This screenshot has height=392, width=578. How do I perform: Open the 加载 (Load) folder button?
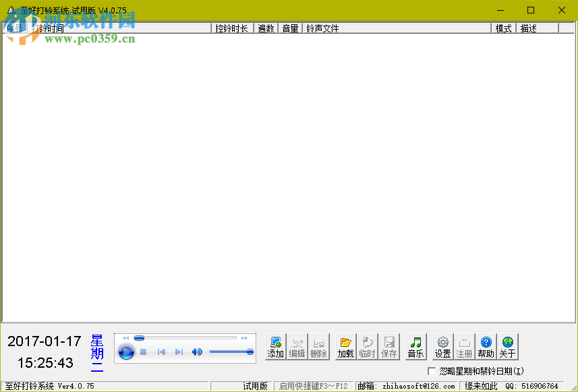click(345, 347)
